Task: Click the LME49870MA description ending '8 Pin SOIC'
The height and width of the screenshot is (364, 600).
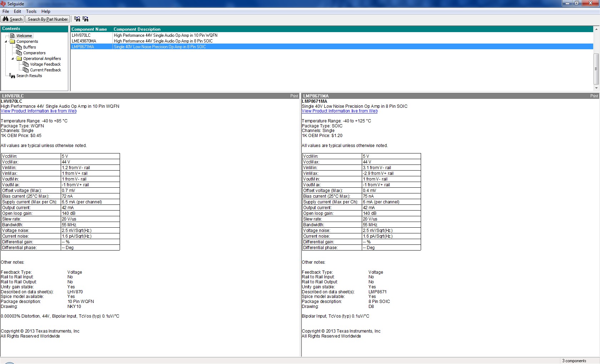Action: pos(163,41)
